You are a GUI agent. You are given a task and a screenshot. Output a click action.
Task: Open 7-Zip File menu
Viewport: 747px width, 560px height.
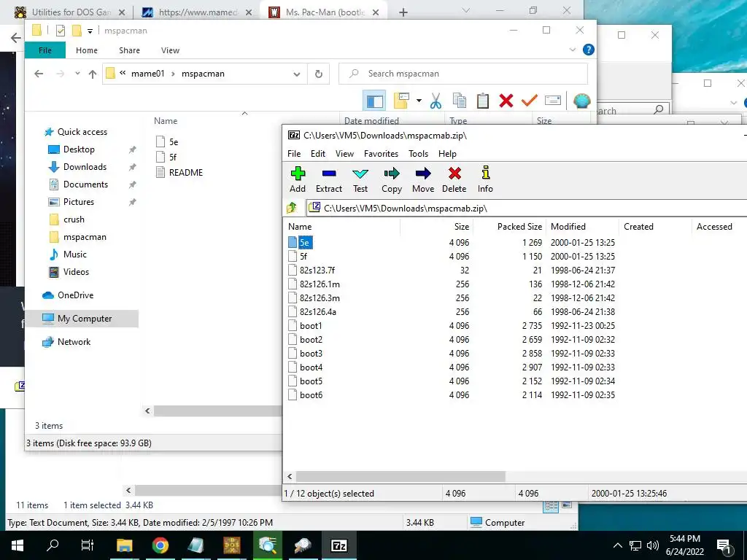coord(294,153)
